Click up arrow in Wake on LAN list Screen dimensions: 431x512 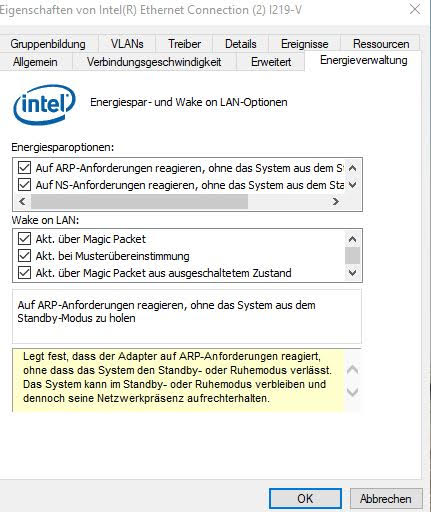(x=352, y=239)
